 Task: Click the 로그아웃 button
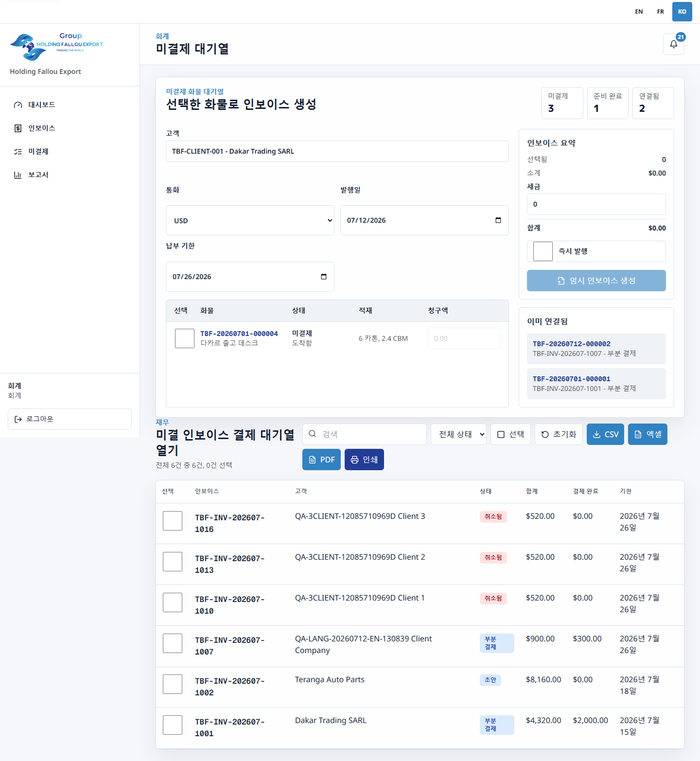pyautogui.click(x=70, y=419)
